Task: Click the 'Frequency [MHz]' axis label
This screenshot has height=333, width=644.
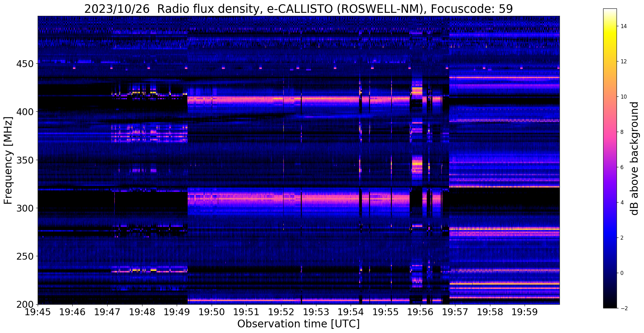Action: (x=8, y=160)
